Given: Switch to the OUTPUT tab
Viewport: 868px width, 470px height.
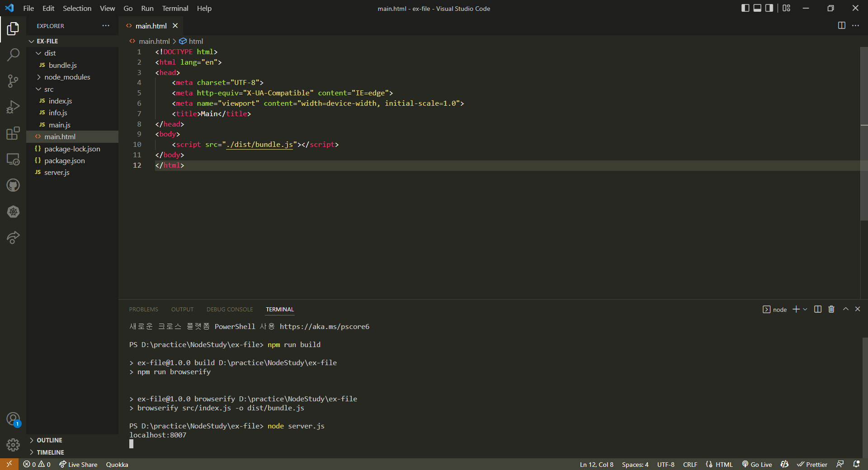Looking at the screenshot, I should [x=182, y=310].
